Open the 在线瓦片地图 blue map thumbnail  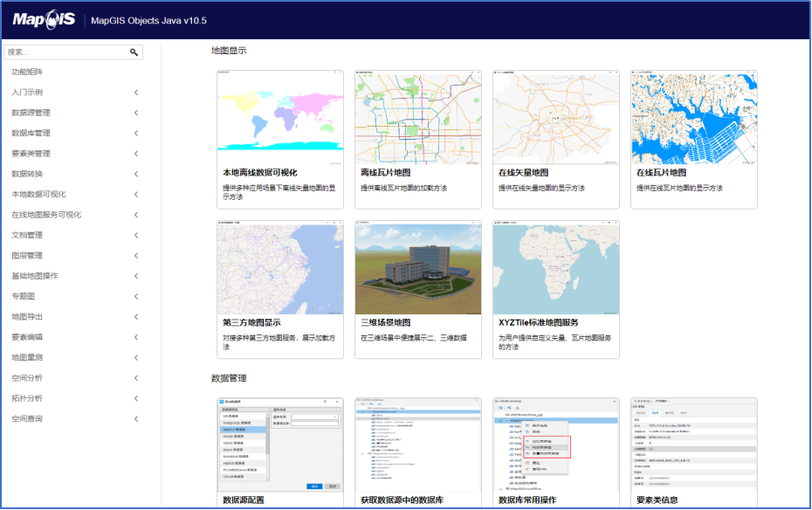click(x=694, y=118)
